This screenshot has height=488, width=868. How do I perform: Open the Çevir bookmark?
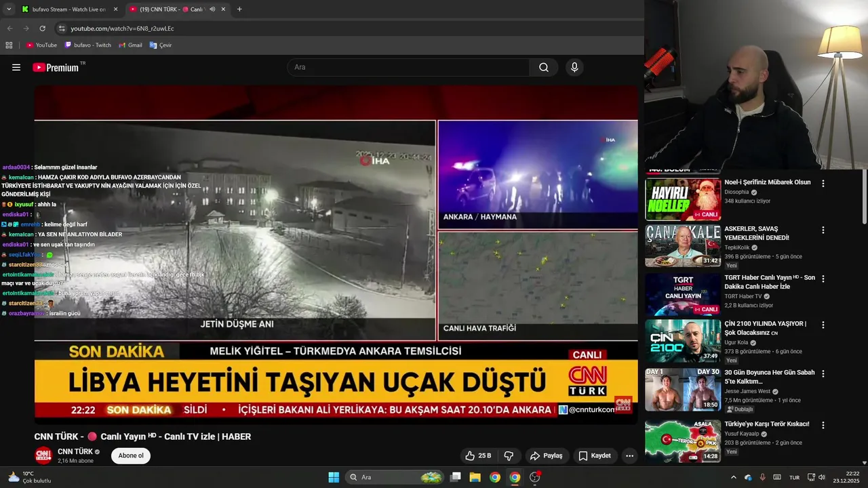pos(161,45)
